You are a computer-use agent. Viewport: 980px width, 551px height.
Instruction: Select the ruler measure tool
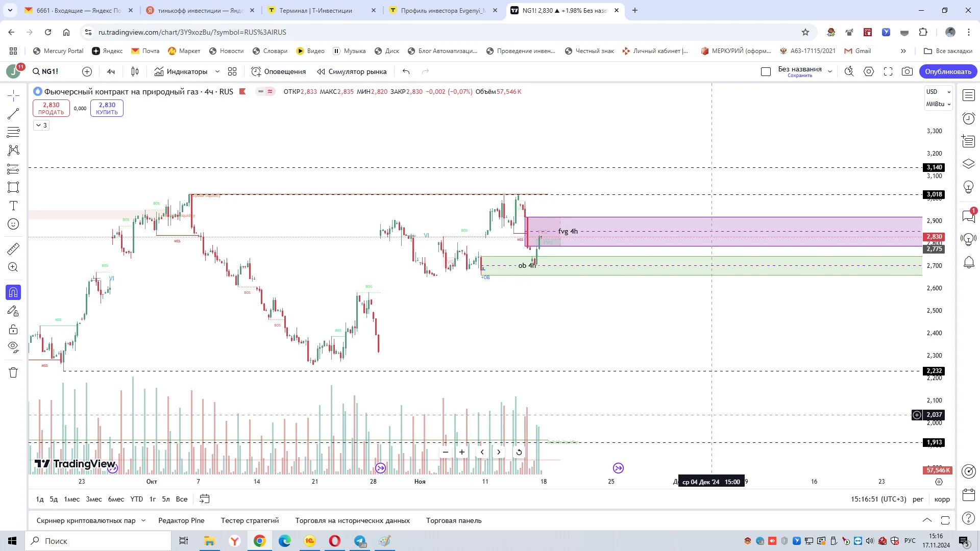coord(13,249)
